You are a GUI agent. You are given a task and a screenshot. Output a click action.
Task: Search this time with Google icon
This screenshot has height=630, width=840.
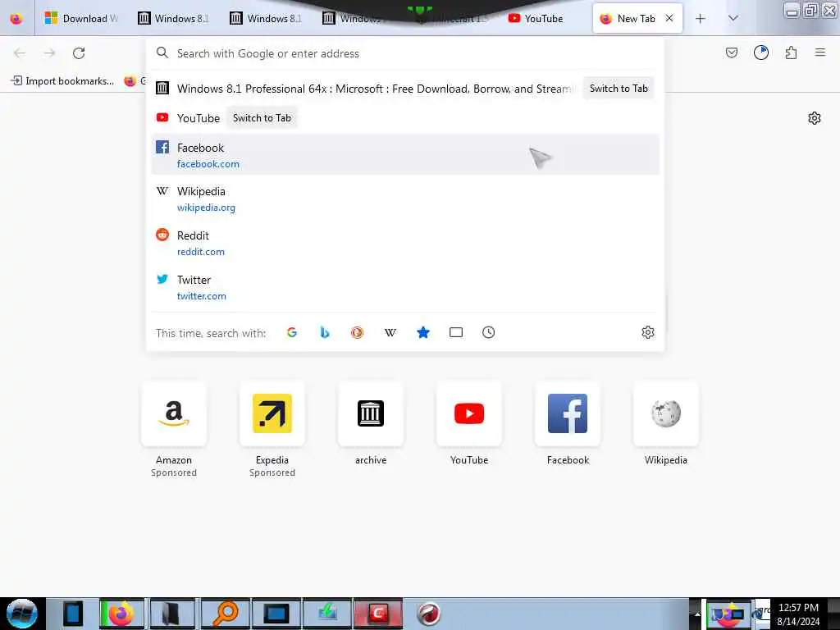[292, 332]
